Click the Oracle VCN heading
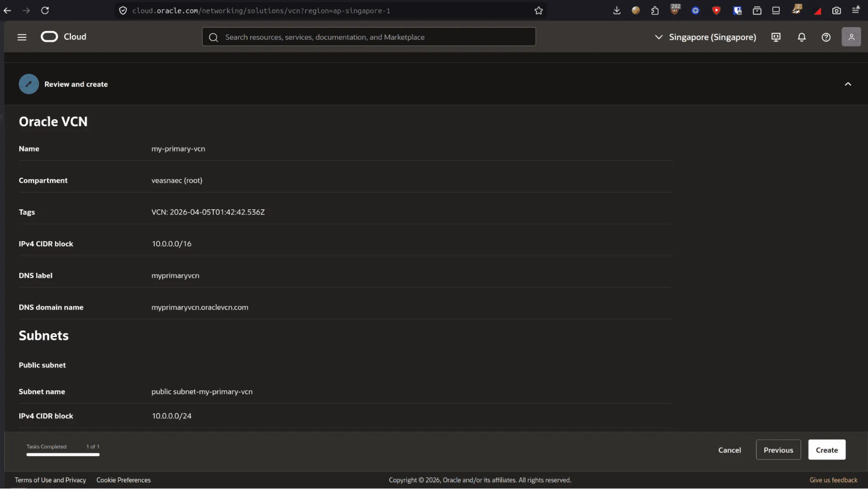 point(53,122)
